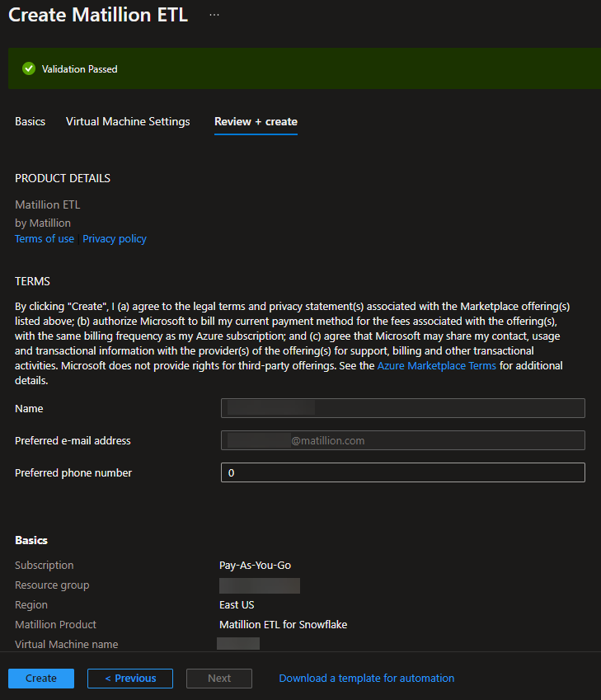Click the green Validation Passed checkmark icon
This screenshot has height=700, width=601.
point(29,68)
